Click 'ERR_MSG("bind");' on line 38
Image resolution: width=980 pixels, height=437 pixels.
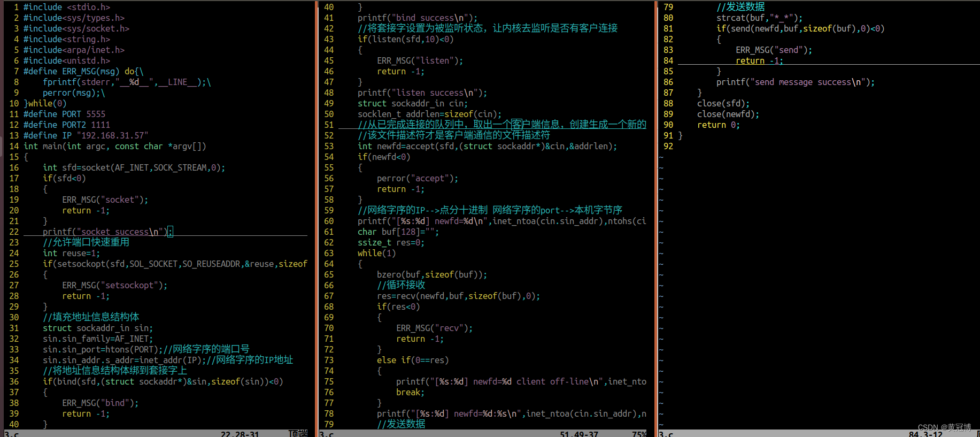[x=101, y=403]
